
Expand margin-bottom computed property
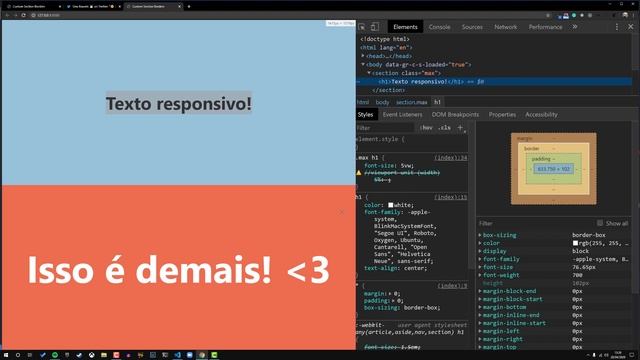[480, 307]
